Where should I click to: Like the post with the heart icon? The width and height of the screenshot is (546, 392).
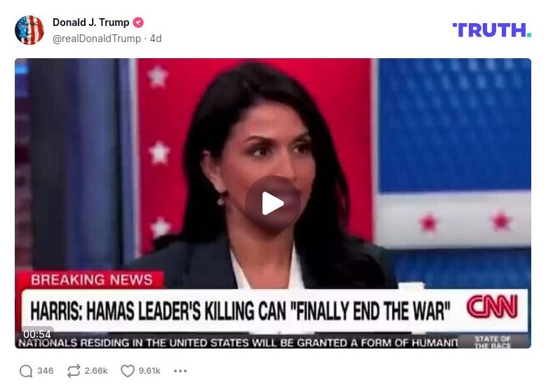[128, 371]
